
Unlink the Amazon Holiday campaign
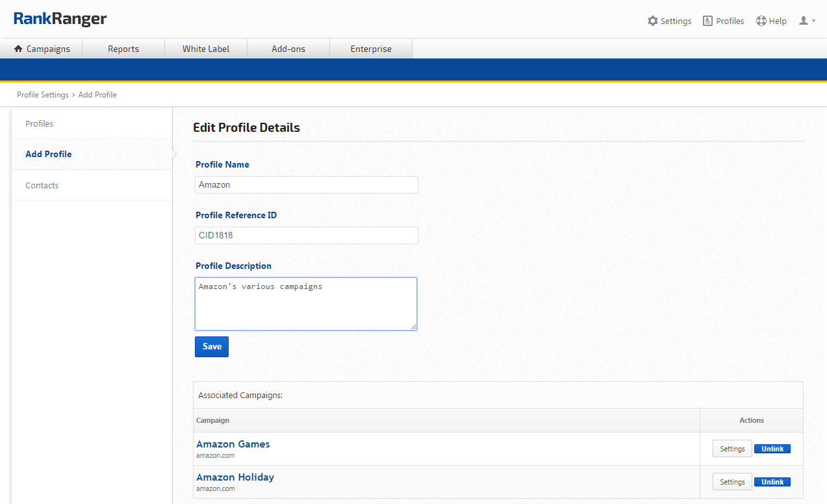[x=772, y=482]
